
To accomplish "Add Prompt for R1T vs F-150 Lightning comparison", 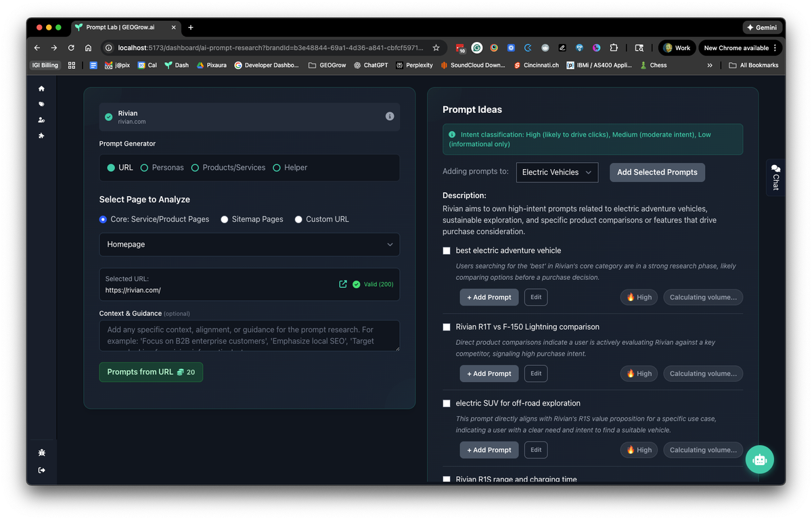I will coord(489,374).
